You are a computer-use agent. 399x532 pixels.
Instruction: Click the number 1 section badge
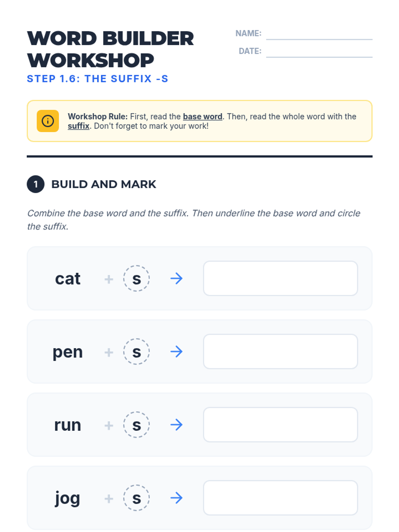click(36, 184)
